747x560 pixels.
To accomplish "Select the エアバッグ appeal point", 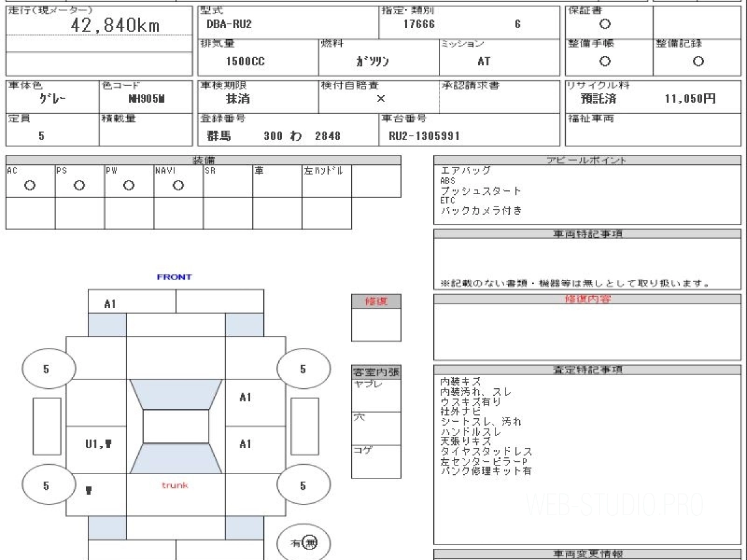I will point(466,170).
